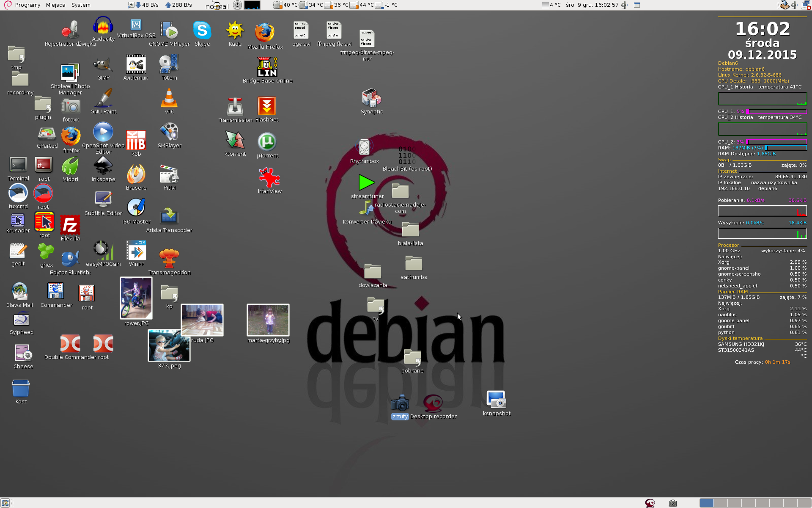
Task: Open the Rhythmbox icon
Action: point(364,147)
